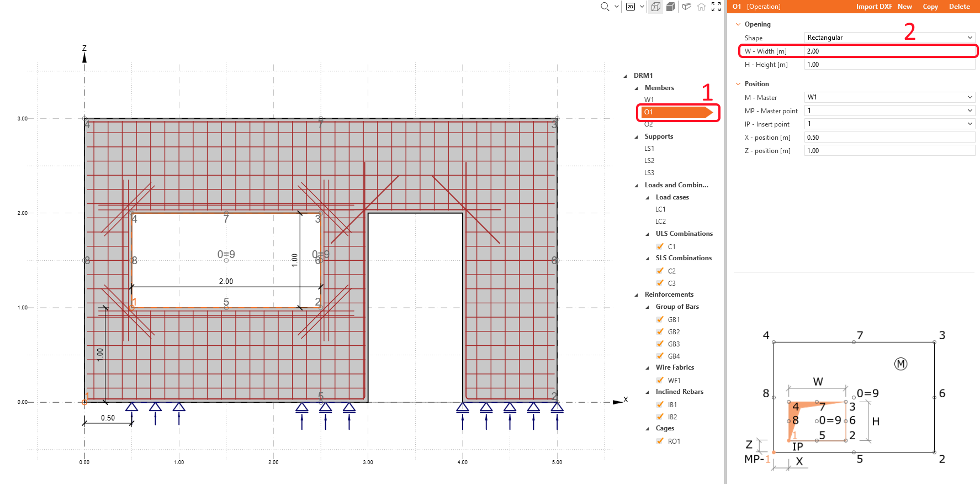Select the 2D view icon
The height and width of the screenshot is (484, 980).
[631, 7]
